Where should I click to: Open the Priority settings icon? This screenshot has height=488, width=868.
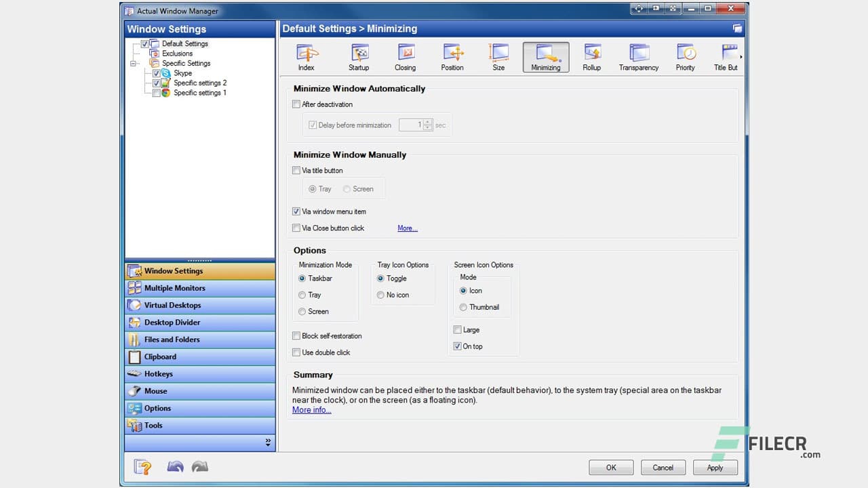(685, 57)
